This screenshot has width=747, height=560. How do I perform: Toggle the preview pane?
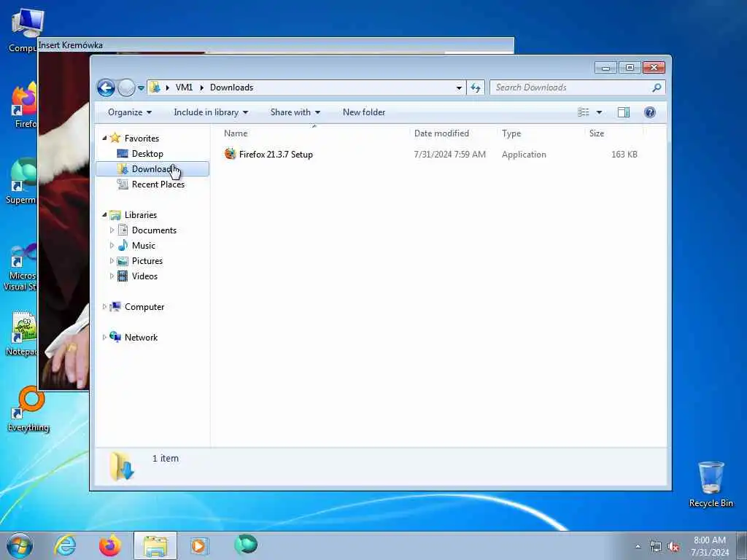(x=624, y=112)
